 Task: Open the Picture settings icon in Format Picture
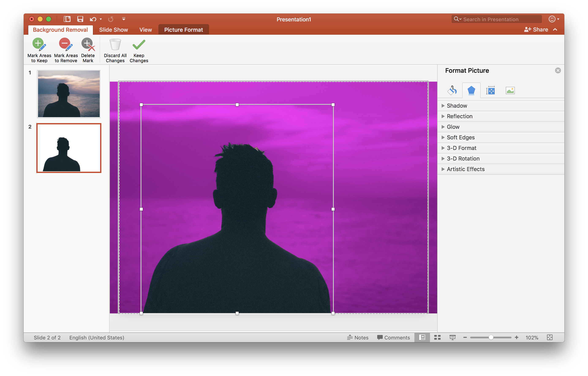[x=510, y=90]
